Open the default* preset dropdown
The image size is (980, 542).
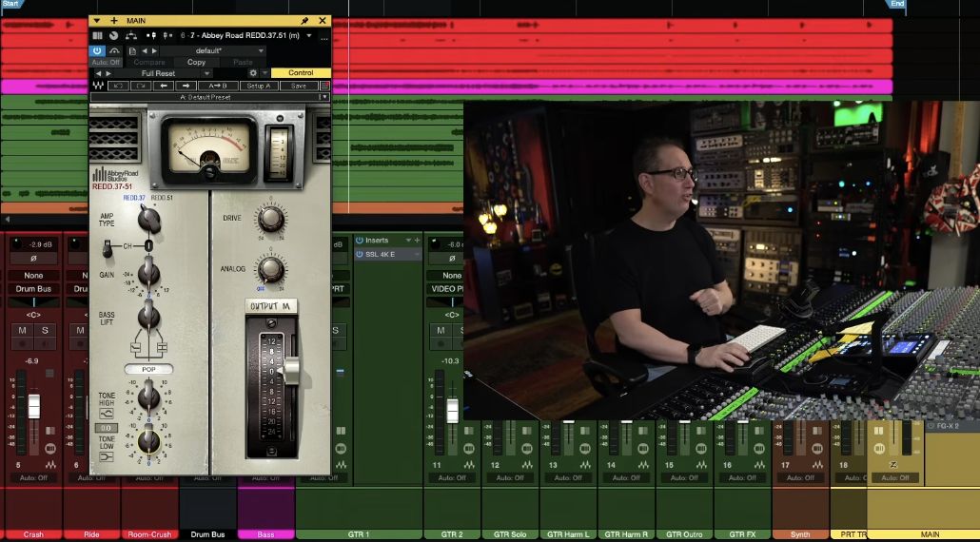click(212, 50)
